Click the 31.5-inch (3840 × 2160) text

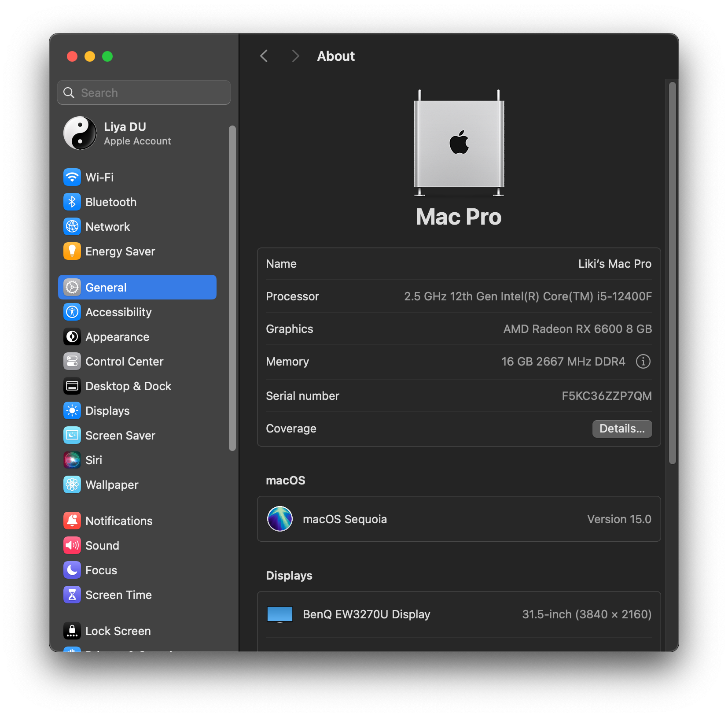point(586,614)
